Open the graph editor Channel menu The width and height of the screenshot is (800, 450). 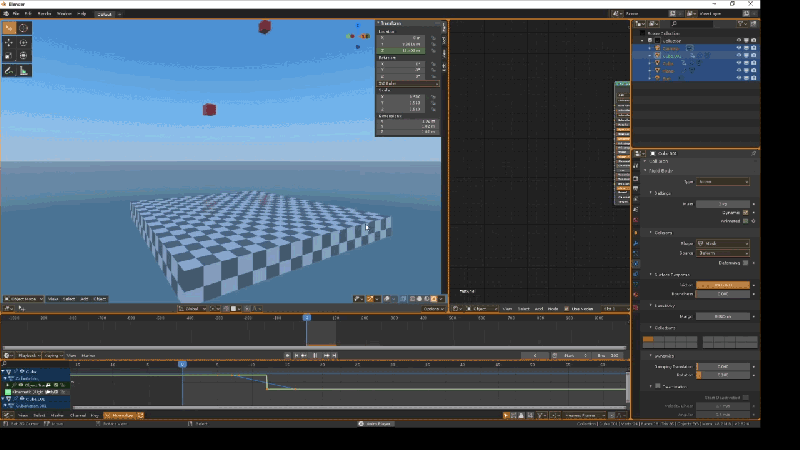78,416
